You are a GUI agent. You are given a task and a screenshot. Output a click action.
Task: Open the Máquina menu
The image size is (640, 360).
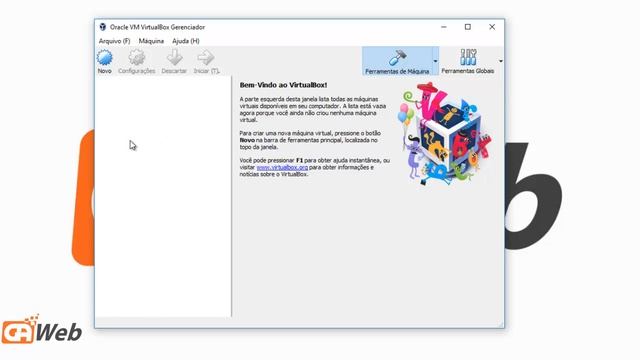tap(151, 41)
